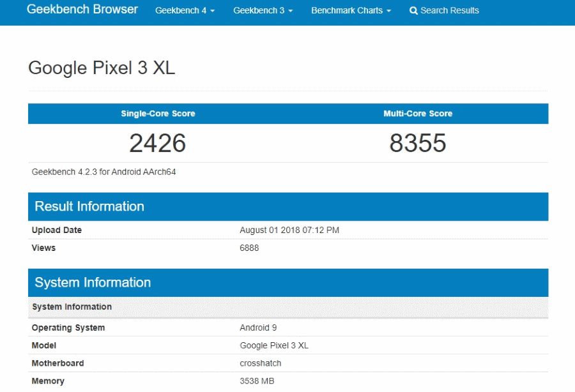575x392 pixels.
Task: Select the Android 9 value
Action: click(258, 328)
